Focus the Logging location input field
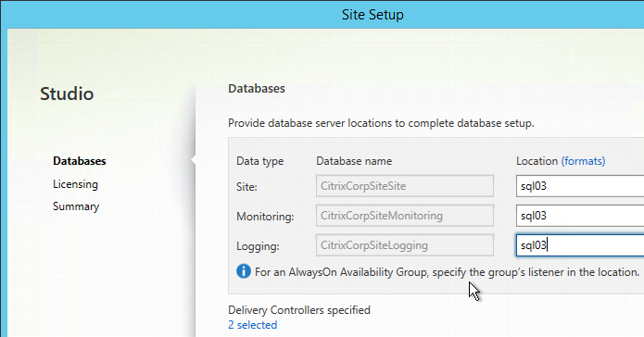The width and height of the screenshot is (644, 337). pyautogui.click(x=580, y=245)
